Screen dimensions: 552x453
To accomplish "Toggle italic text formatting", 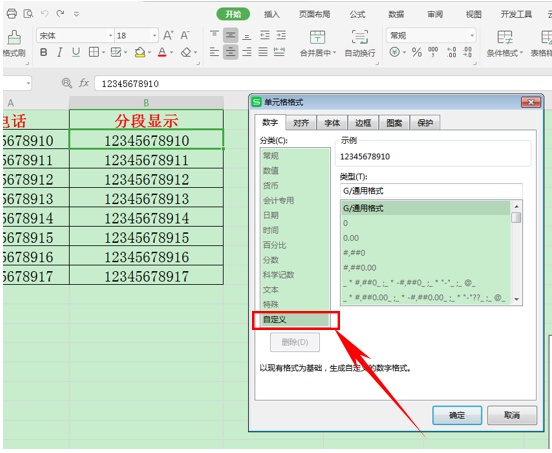I will tap(59, 52).
